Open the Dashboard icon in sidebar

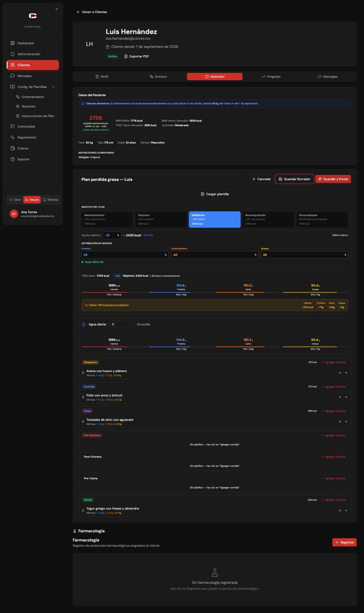[13, 43]
